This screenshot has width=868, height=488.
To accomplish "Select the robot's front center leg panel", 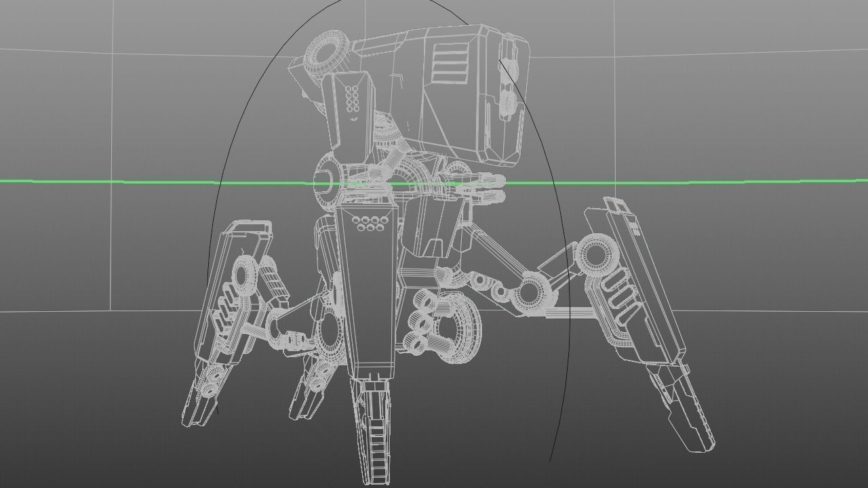I will coord(366,291).
